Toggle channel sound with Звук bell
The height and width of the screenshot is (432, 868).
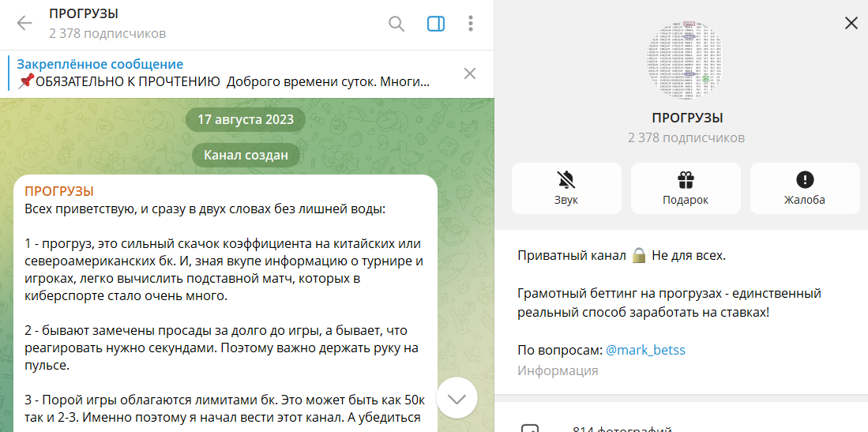point(566,188)
